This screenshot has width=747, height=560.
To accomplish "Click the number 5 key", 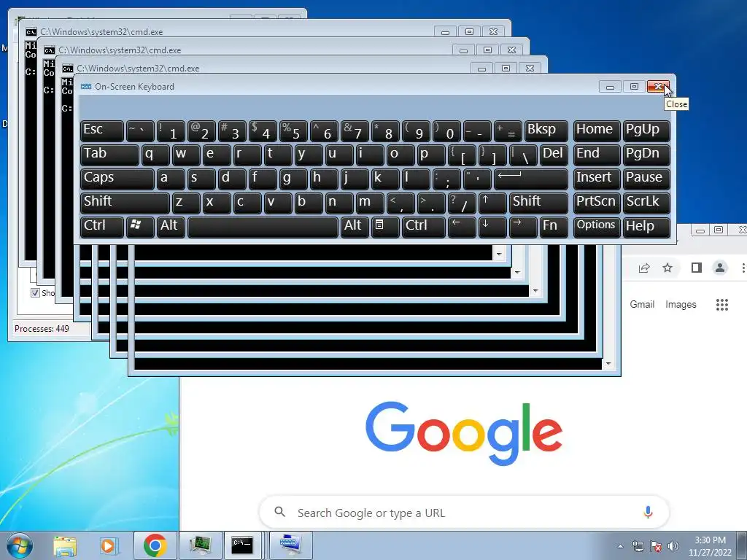I will (x=293, y=131).
